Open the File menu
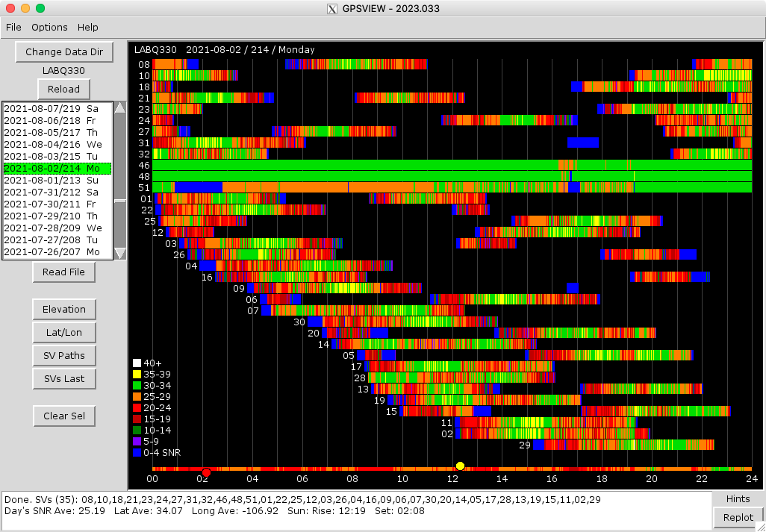 [x=13, y=28]
